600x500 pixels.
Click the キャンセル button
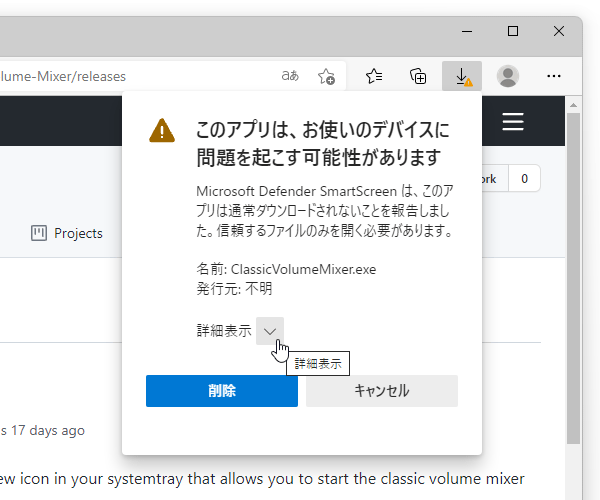(382, 391)
